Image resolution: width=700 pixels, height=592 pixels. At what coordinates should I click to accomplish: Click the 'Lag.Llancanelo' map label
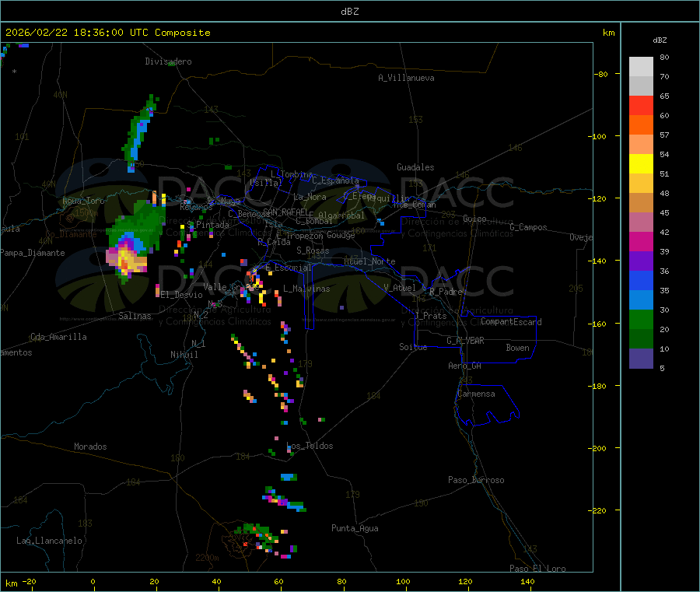(x=50, y=541)
